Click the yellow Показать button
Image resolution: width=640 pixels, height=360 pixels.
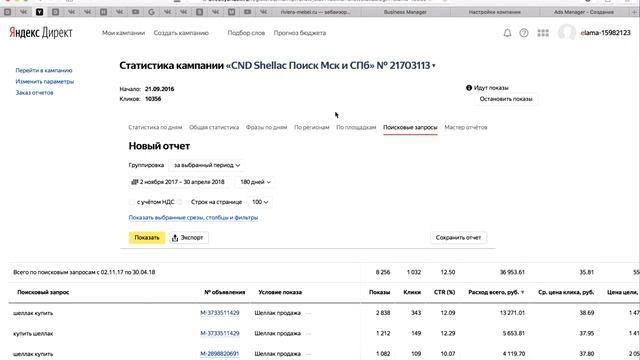click(x=147, y=238)
